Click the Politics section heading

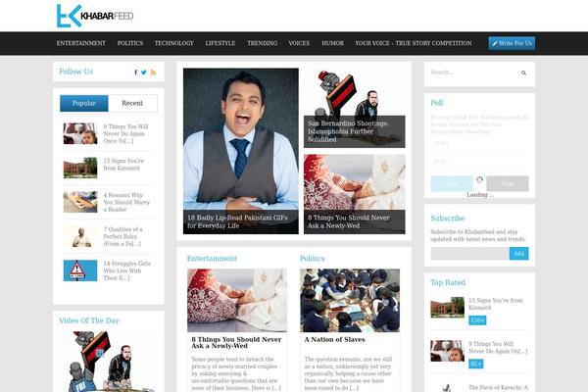312,259
